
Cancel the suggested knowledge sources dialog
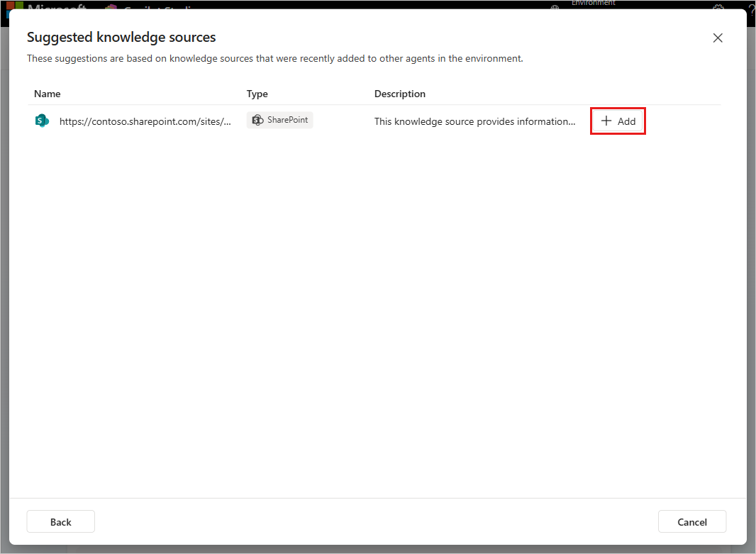point(692,521)
